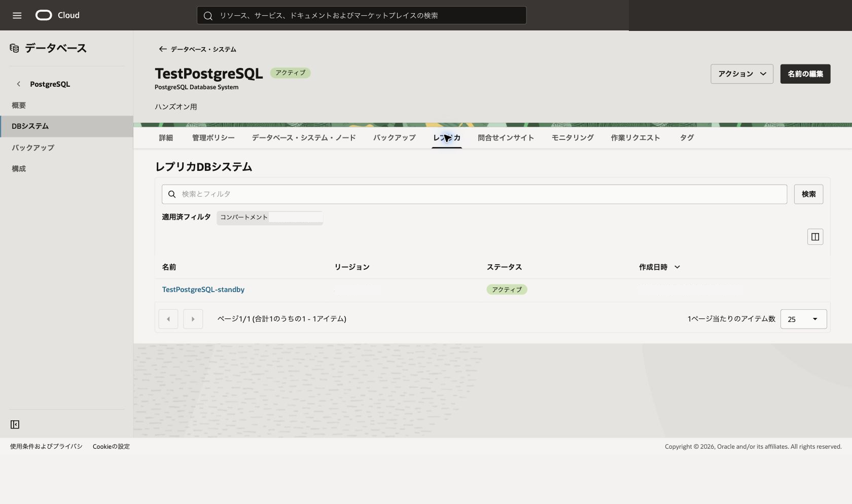Collapse the sidebar panel icon
Viewport: 852px width, 504px height.
click(x=15, y=424)
